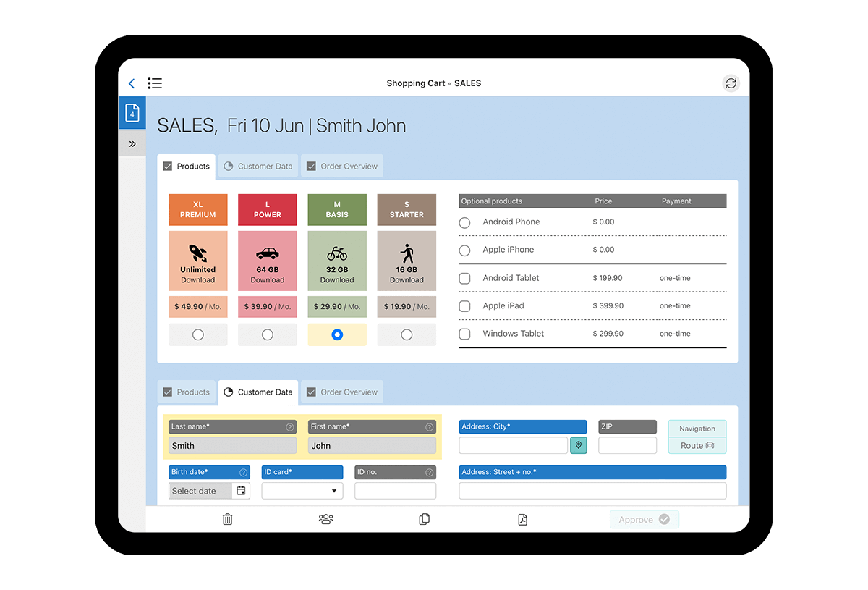Check the Windows Tablet checkbox
Screen dimensions: 868x590
pos(465,334)
